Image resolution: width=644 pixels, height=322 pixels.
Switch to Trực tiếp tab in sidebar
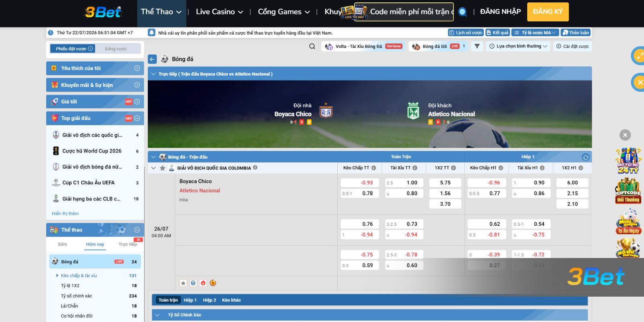pos(128,244)
